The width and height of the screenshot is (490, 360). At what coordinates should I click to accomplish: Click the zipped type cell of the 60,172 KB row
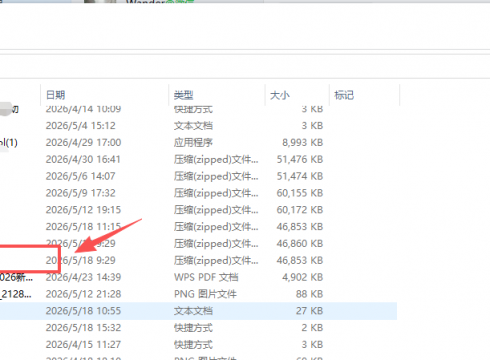tap(216, 210)
